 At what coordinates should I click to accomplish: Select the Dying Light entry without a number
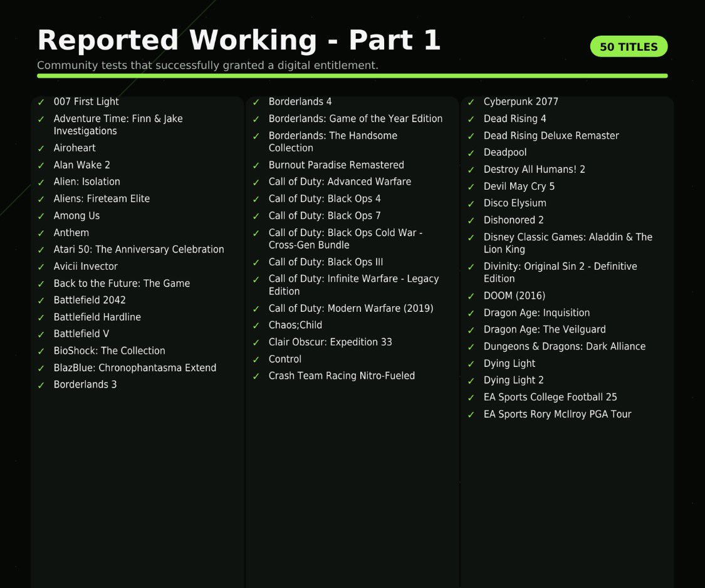click(x=509, y=363)
